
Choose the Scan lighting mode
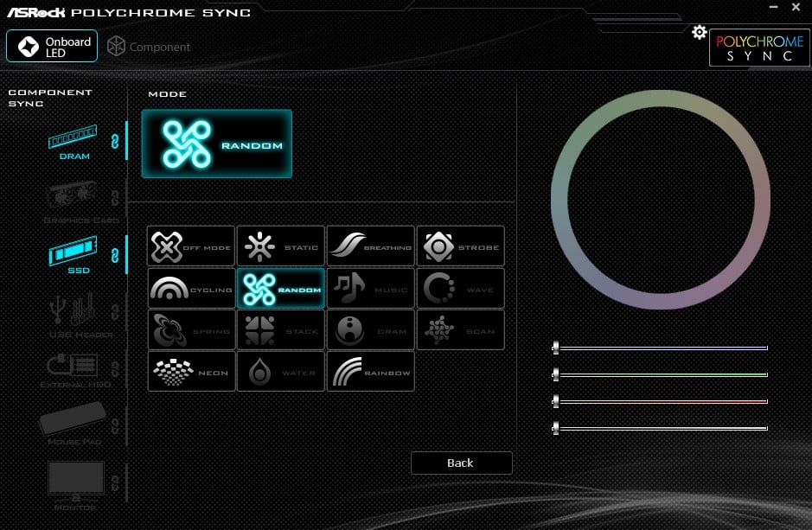[460, 329]
